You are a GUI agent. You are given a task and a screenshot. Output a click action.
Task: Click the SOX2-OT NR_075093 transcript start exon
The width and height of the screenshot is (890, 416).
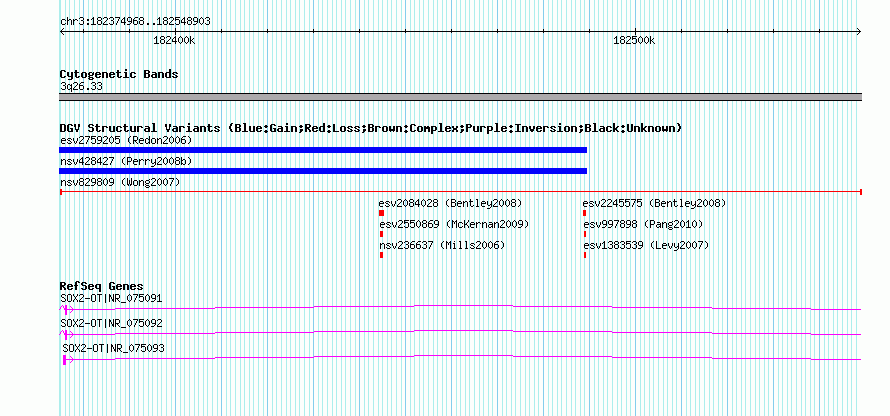point(65,360)
